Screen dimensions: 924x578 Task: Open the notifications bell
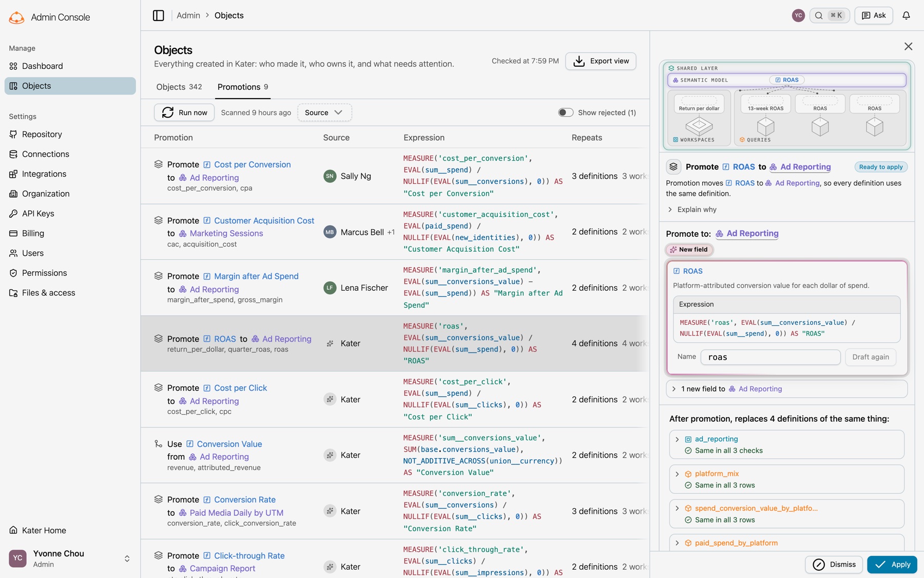coord(906,15)
